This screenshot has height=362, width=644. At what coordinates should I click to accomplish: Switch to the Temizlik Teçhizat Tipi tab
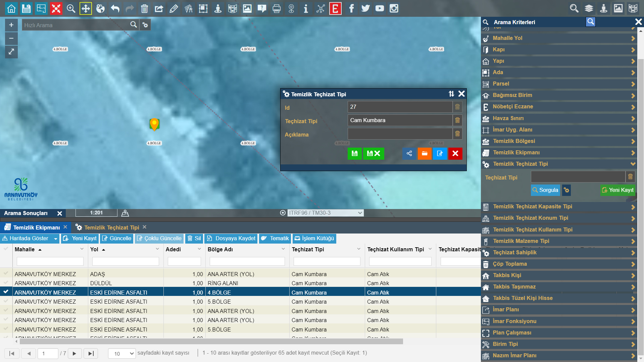coord(111,227)
